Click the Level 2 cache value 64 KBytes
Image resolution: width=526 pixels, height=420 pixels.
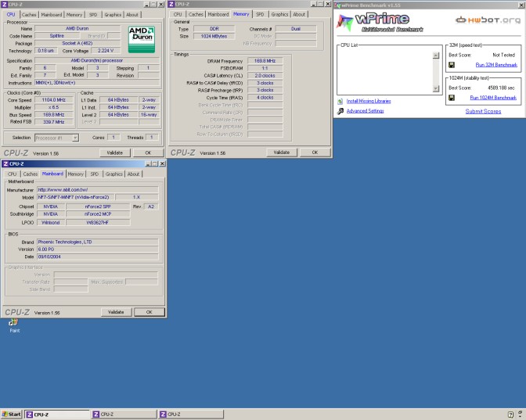118,115
